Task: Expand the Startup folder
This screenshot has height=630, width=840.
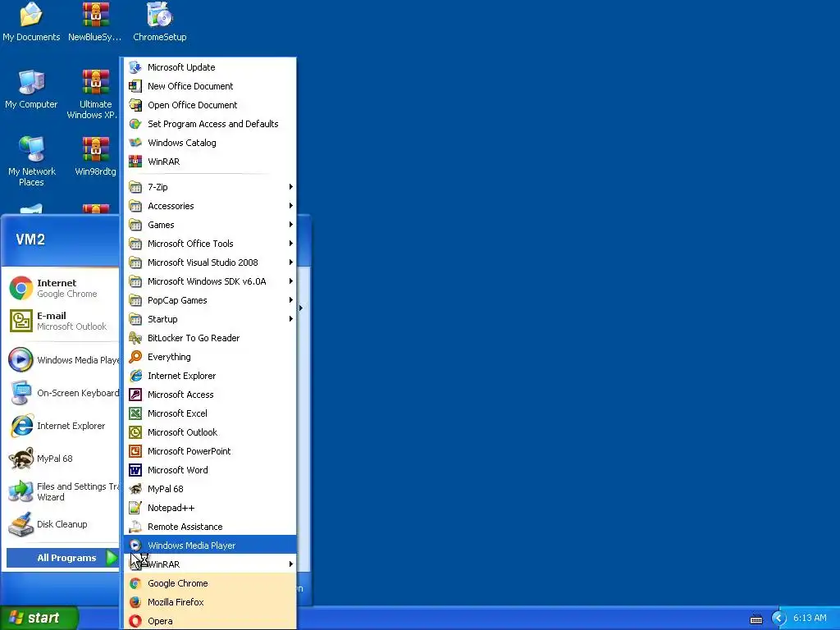Action: coord(210,319)
